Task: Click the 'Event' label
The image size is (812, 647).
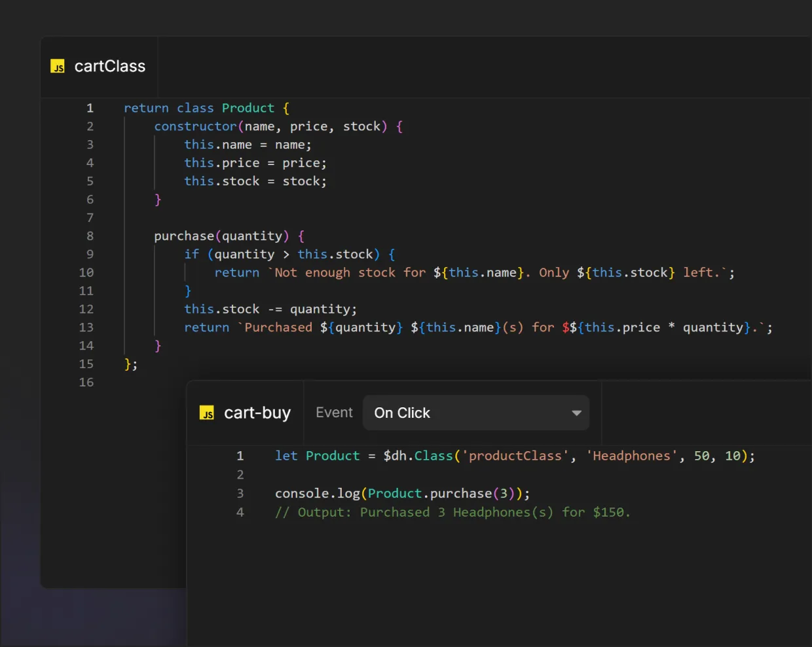Action: tap(334, 413)
